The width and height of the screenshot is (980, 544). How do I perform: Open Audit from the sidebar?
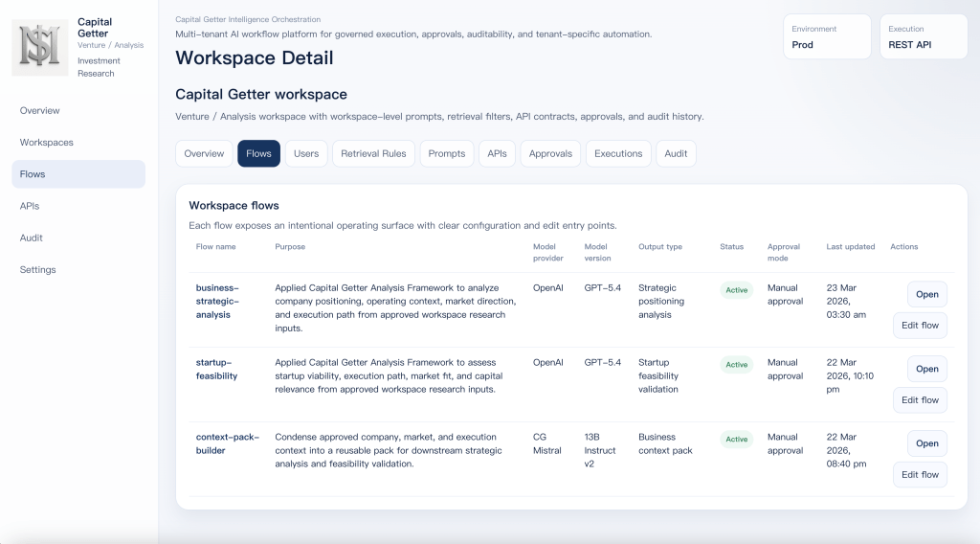[x=32, y=238]
